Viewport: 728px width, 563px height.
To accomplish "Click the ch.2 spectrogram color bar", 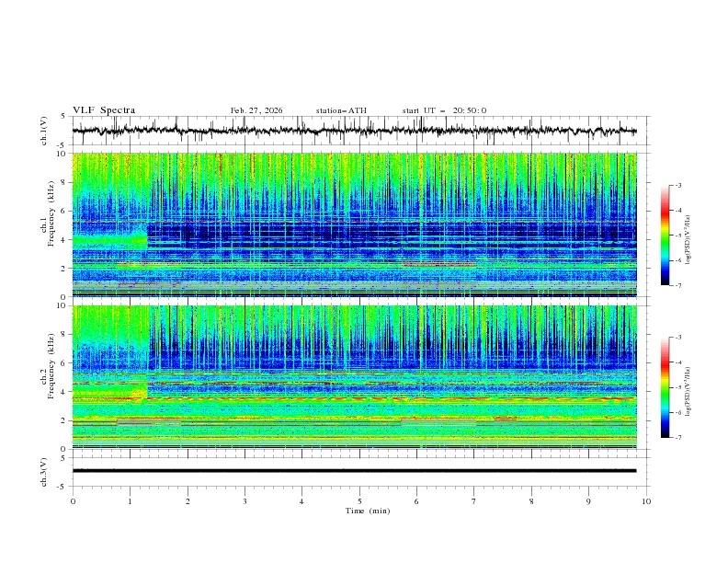I will 665,387.
